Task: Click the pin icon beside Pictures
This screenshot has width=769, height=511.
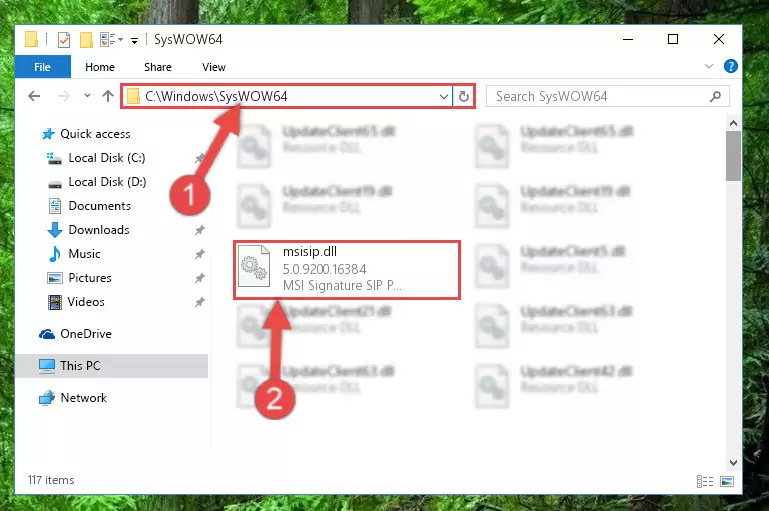Action: coord(200,278)
